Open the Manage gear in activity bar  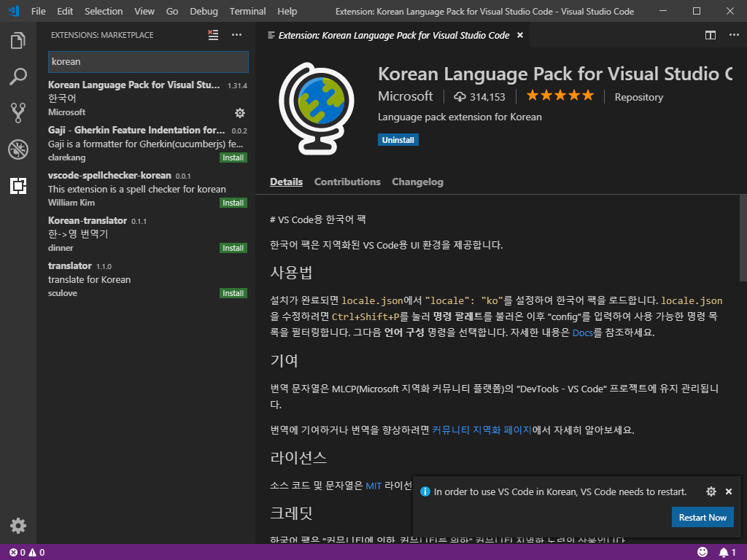18,526
